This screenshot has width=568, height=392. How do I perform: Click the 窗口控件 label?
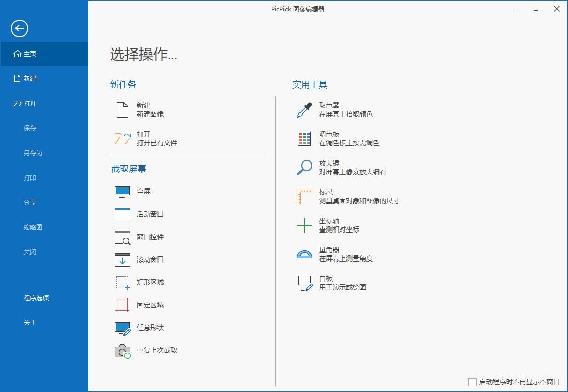(150, 237)
